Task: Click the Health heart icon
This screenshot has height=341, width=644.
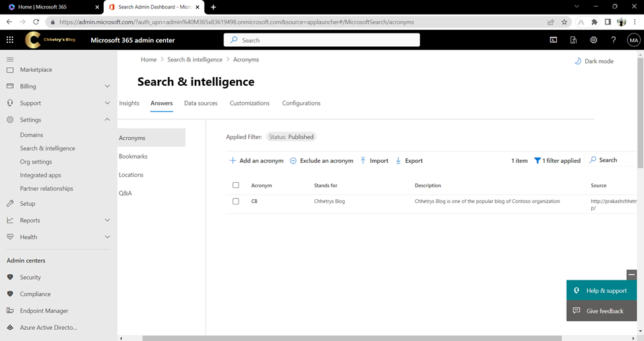Action: coord(11,237)
